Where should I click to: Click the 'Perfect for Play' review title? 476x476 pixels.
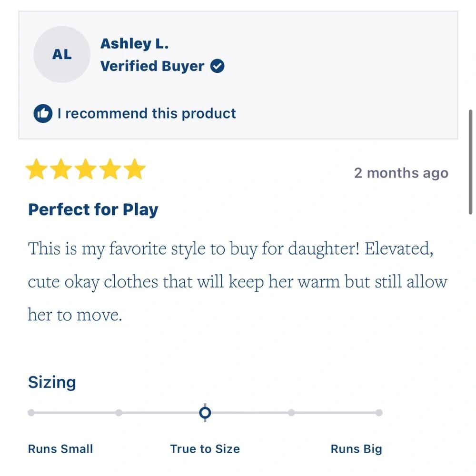click(x=93, y=209)
